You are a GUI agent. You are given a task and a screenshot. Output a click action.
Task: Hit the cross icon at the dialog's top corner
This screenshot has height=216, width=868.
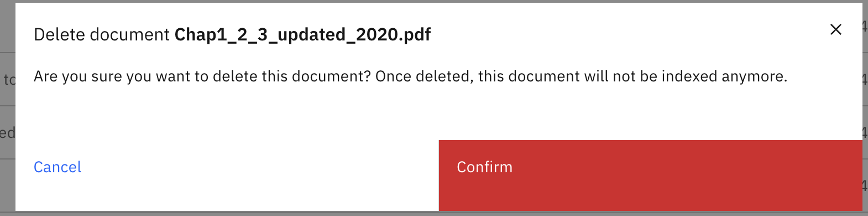tap(836, 29)
